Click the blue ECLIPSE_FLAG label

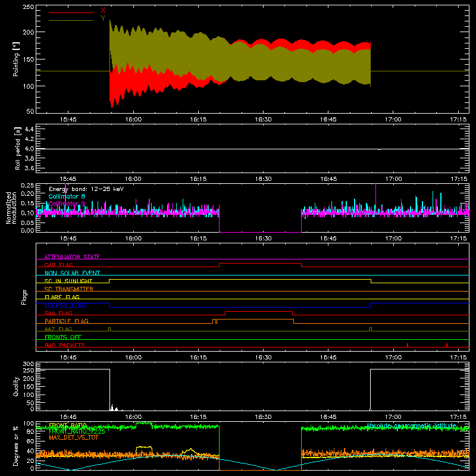pyautogui.click(x=65, y=305)
